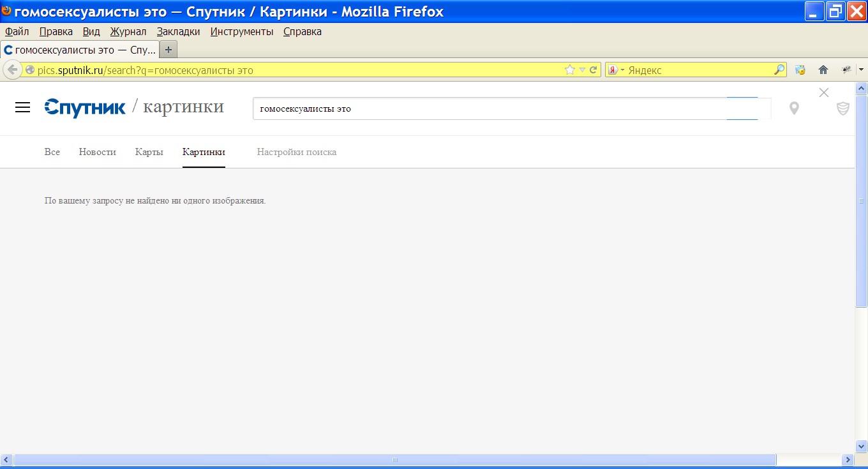The width and height of the screenshot is (868, 469).
Task: Click the Спутник logo
Action: pos(85,108)
